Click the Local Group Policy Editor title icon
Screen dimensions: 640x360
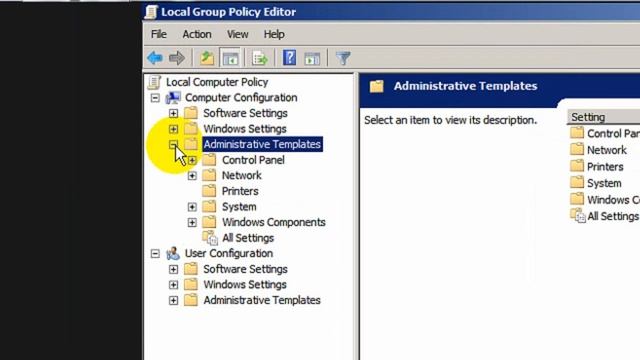(151, 12)
